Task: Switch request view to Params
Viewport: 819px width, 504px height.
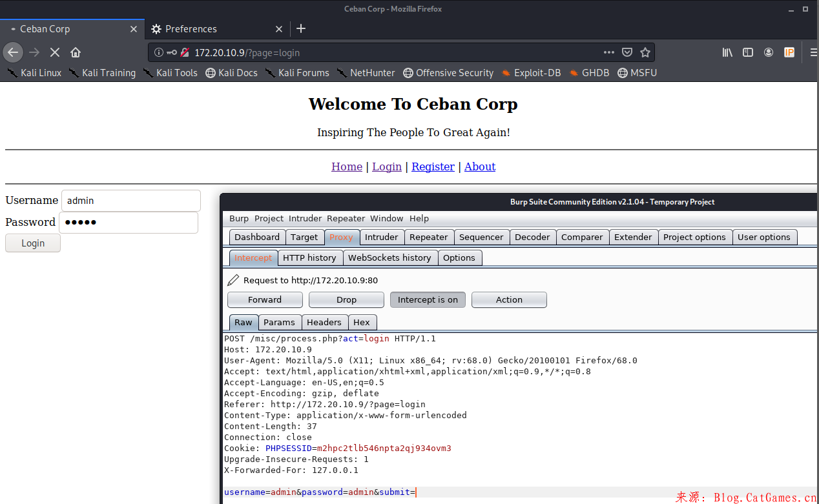Action: pos(279,322)
